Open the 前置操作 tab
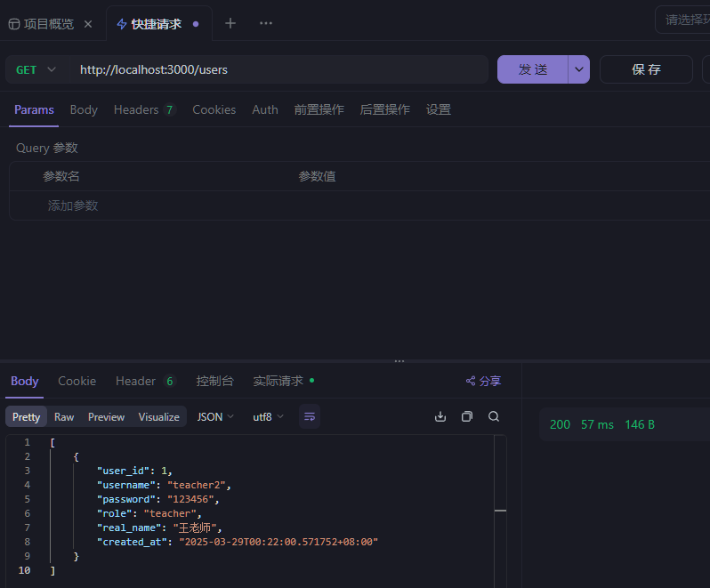710x588 pixels. pos(319,110)
